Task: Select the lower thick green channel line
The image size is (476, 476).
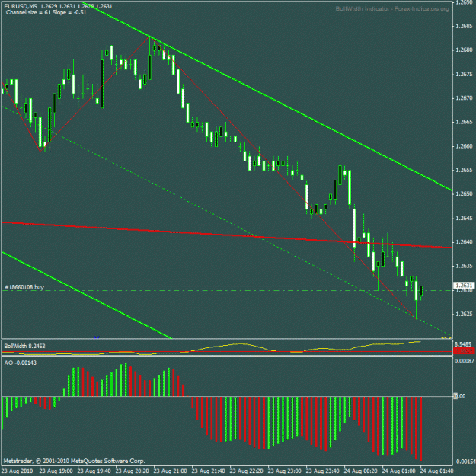Action: pos(87,295)
